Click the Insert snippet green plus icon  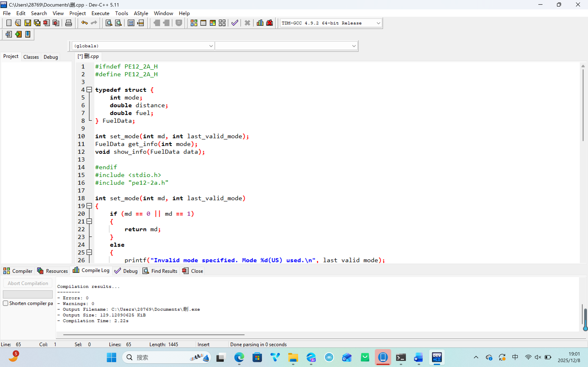pos(18,34)
